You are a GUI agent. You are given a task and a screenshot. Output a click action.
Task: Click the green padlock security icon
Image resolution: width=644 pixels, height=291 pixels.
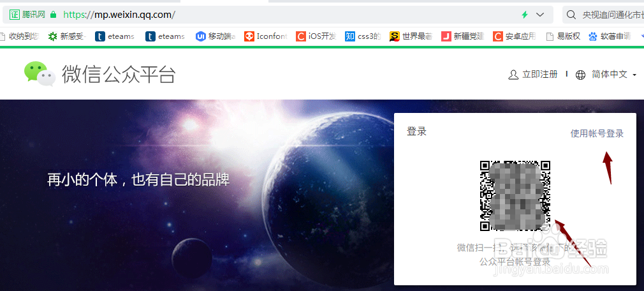point(53,15)
